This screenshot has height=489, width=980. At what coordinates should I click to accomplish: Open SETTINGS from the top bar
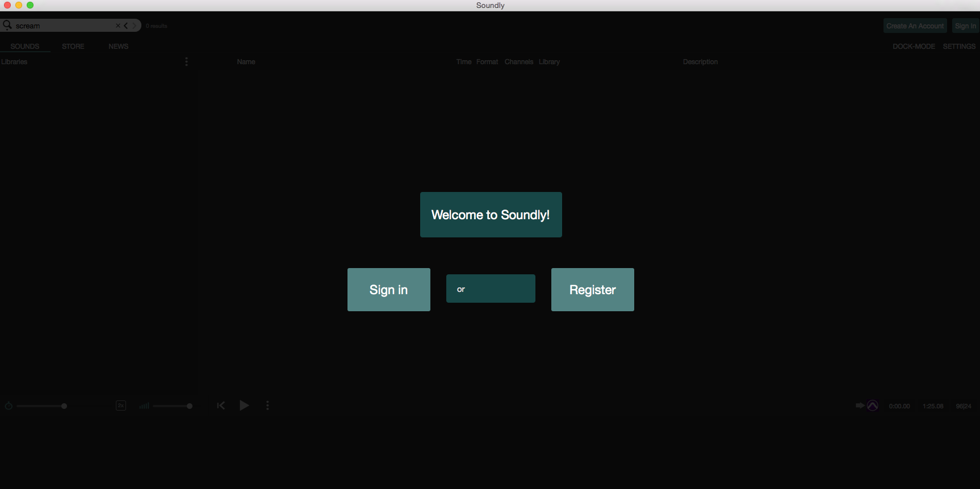click(959, 47)
